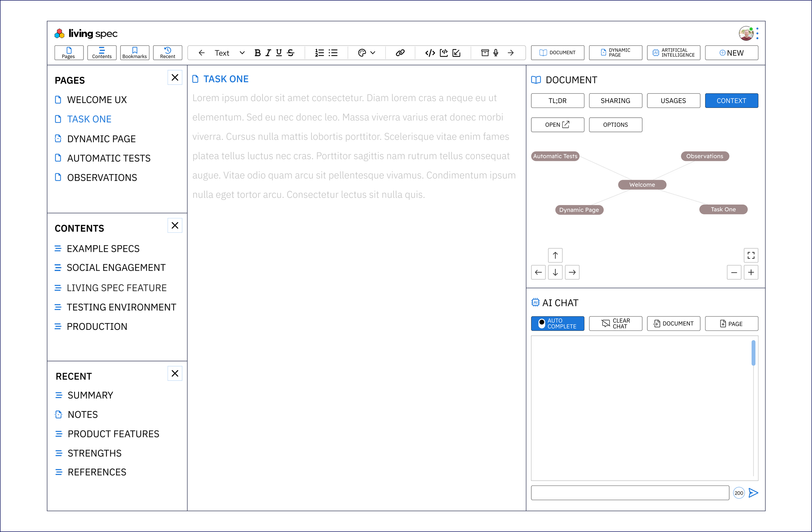This screenshot has width=812, height=532.
Task: Insert a numbered list
Action: tap(319, 53)
